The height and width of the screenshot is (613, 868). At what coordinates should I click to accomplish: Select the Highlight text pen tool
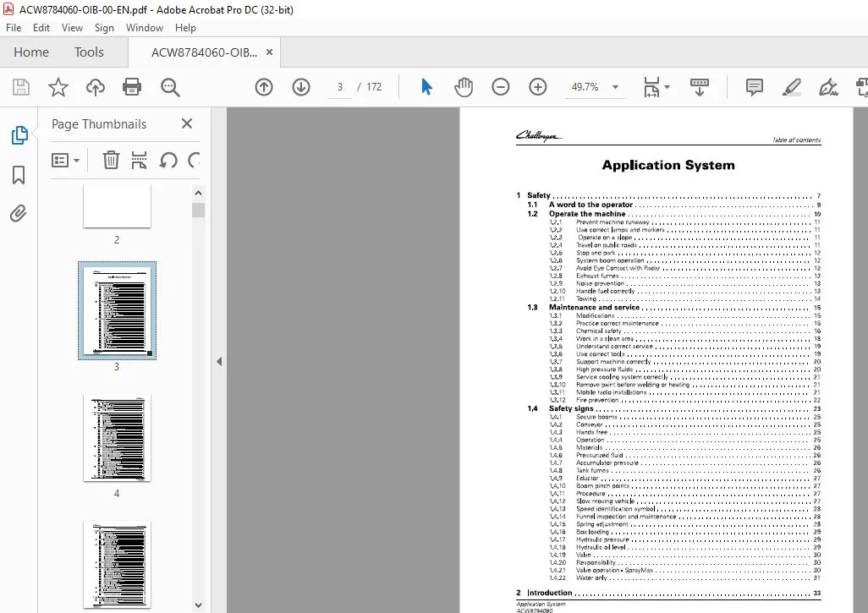pos(792,87)
